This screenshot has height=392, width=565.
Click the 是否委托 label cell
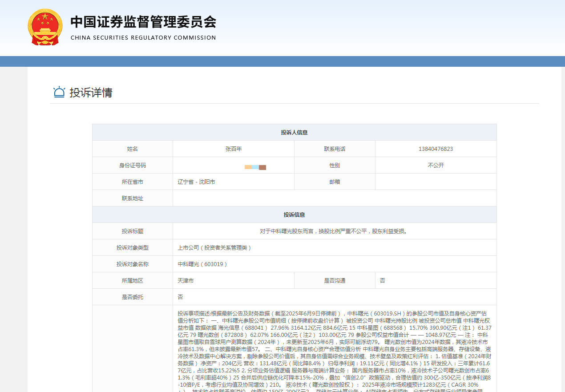pyautogui.click(x=133, y=297)
